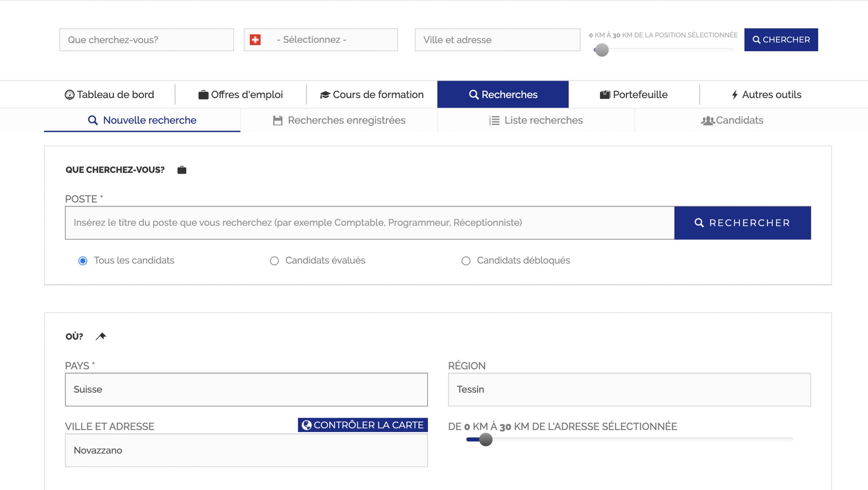Click the location arrow icon next to Où?
868x490 pixels.
101,336
